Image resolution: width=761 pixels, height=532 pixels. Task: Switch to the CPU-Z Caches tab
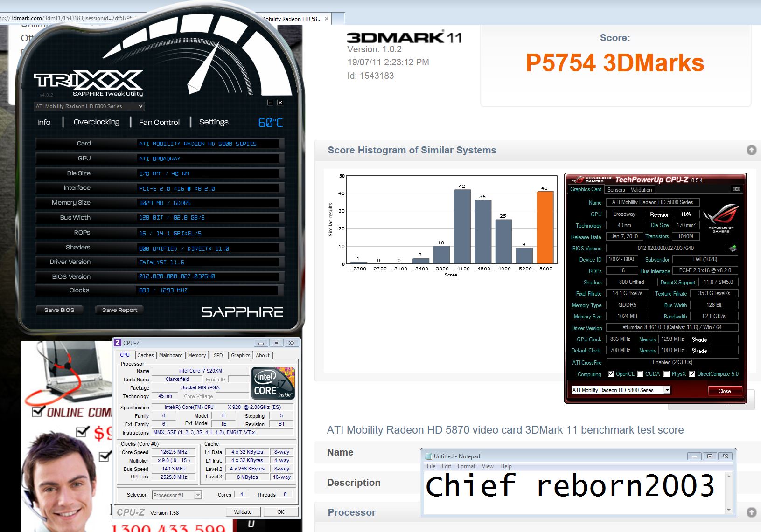[x=146, y=355]
